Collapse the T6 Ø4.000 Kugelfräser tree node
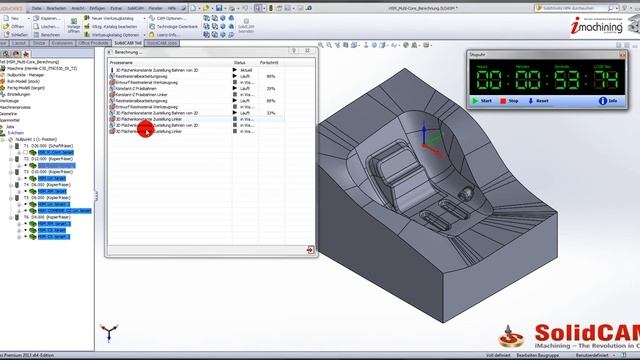This screenshot has width=640, height=360. [11, 218]
